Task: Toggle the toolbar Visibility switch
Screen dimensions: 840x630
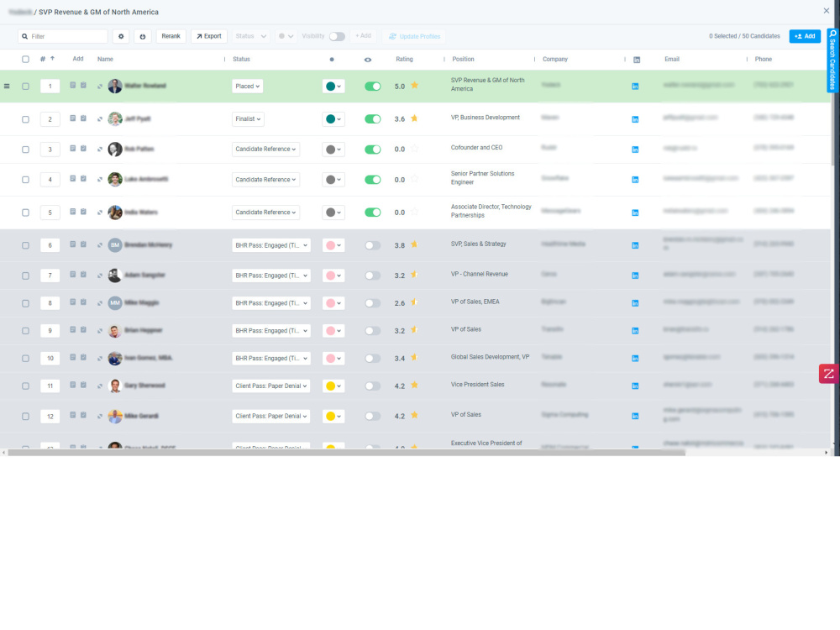Action: point(337,36)
